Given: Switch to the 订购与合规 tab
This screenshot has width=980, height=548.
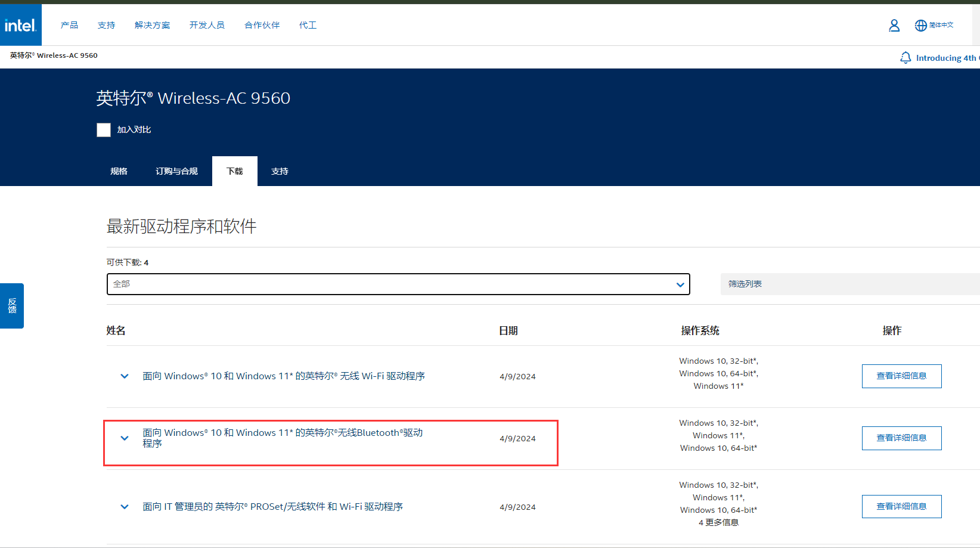Looking at the screenshot, I should click(x=176, y=171).
